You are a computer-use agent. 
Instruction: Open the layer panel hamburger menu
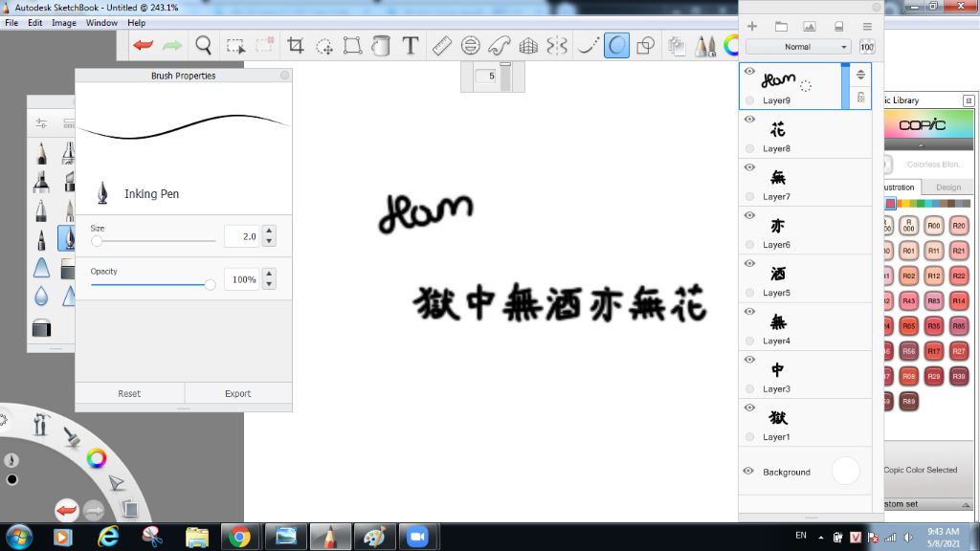(x=867, y=26)
